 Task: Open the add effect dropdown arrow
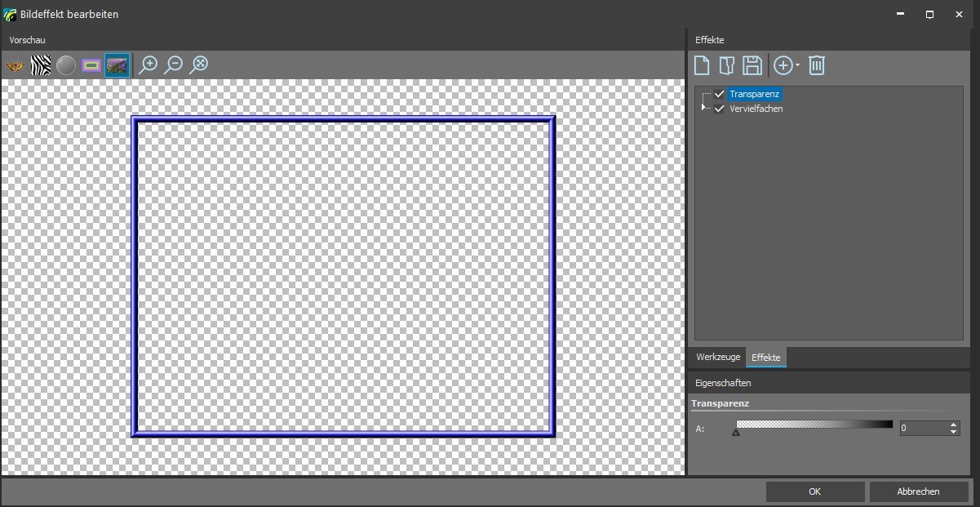[797, 66]
